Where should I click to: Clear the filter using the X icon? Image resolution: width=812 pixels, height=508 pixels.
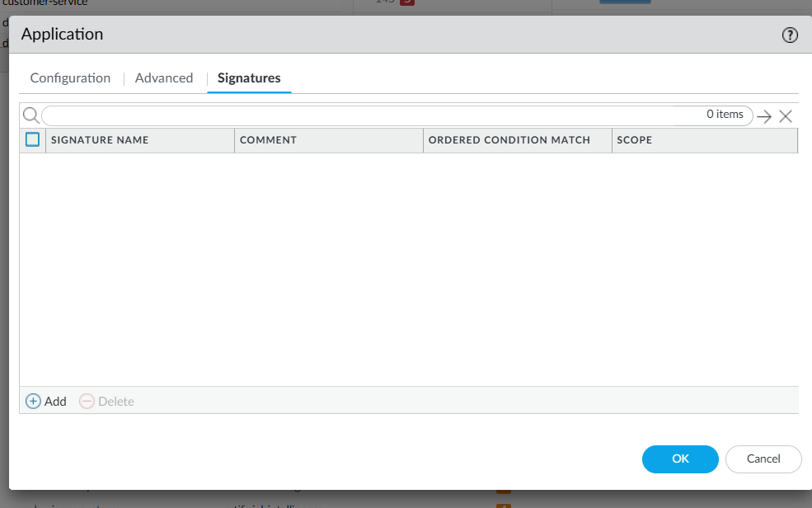tap(785, 115)
